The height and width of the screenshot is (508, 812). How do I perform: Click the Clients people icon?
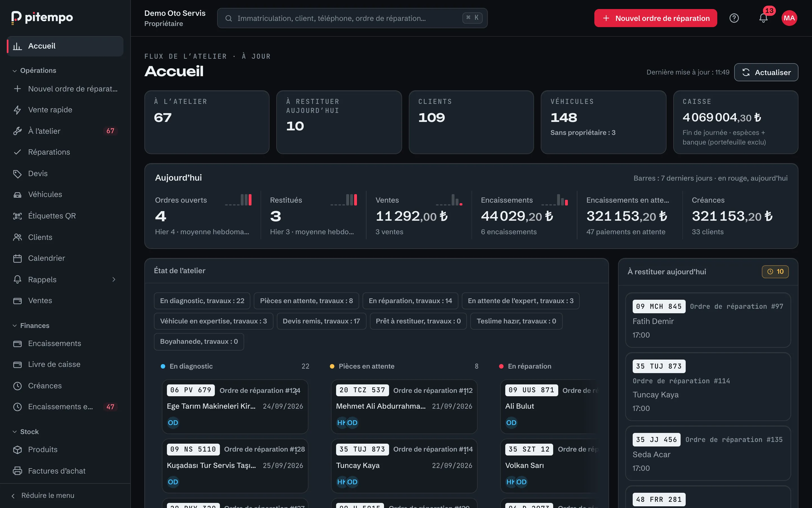point(17,237)
